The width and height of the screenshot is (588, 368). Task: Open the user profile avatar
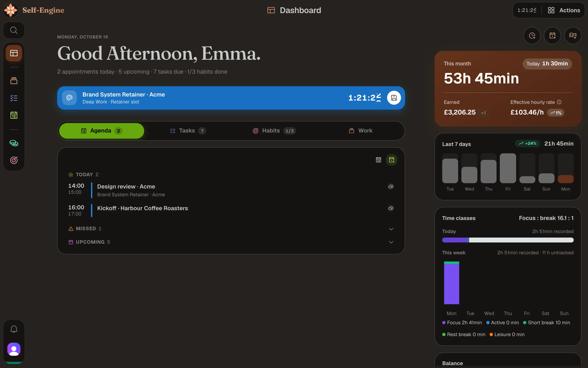[x=14, y=349]
